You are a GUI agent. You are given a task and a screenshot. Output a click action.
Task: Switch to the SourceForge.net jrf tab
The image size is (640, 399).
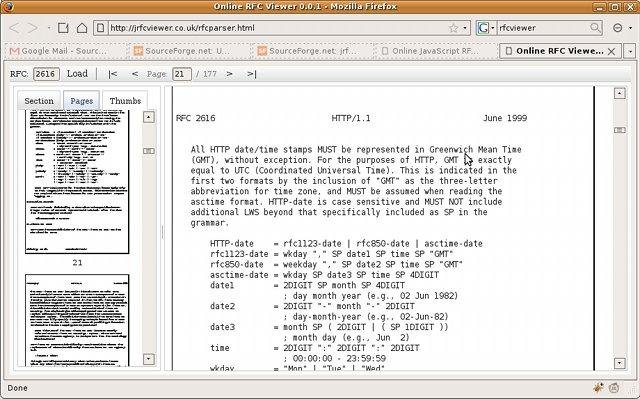[310, 51]
